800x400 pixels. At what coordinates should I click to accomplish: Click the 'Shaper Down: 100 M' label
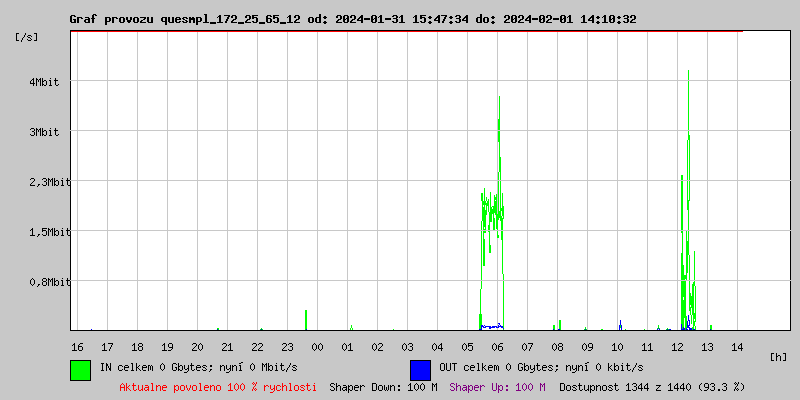point(383,386)
